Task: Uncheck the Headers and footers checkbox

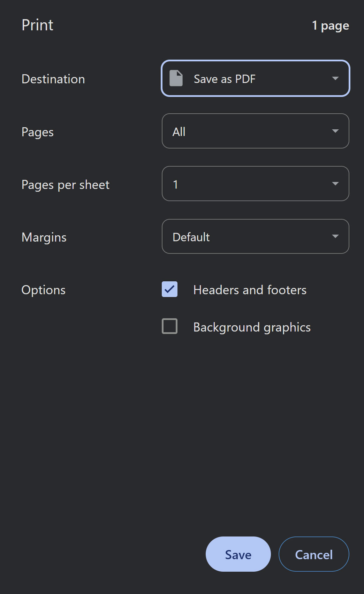Action: coord(170,289)
